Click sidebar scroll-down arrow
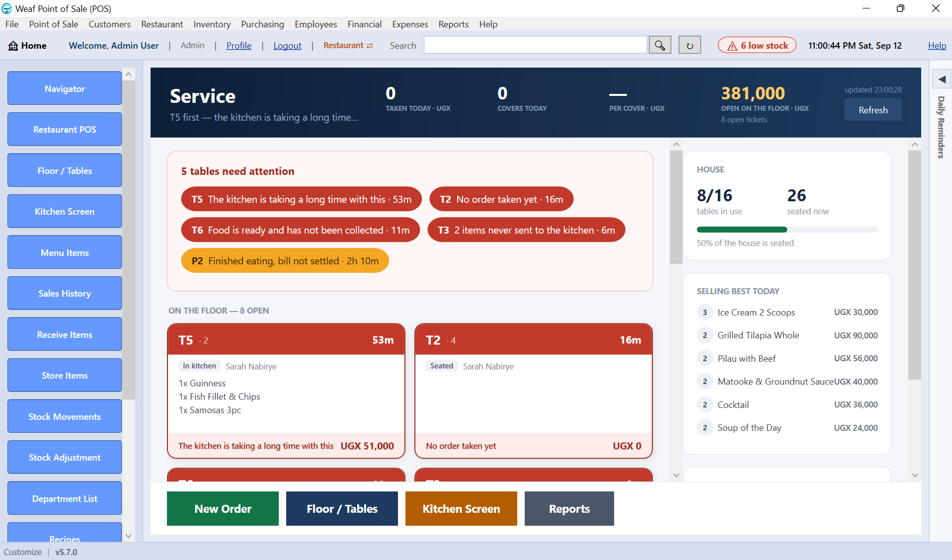The image size is (952, 560). (129, 536)
